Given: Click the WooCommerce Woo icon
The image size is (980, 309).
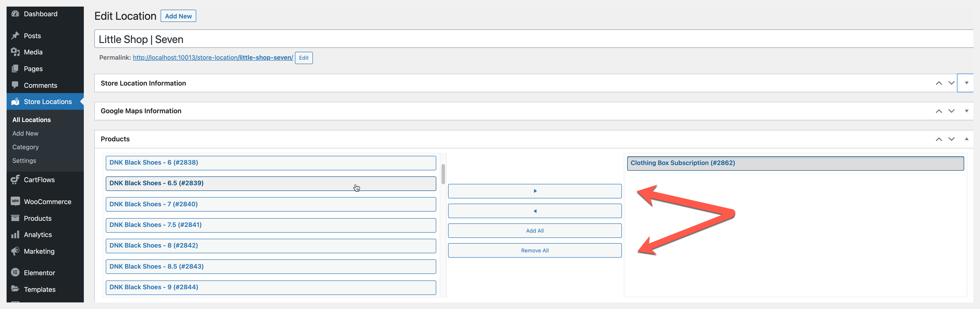Looking at the screenshot, I should [x=15, y=201].
